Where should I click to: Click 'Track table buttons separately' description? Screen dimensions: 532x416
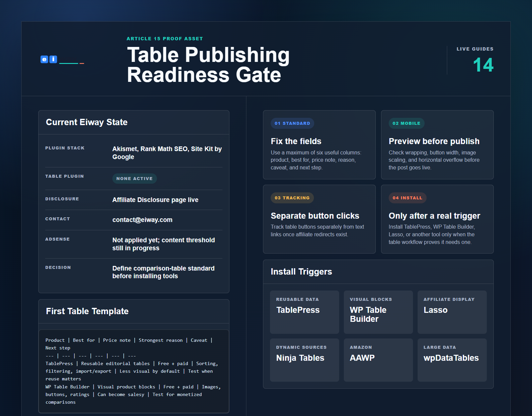[x=317, y=231]
